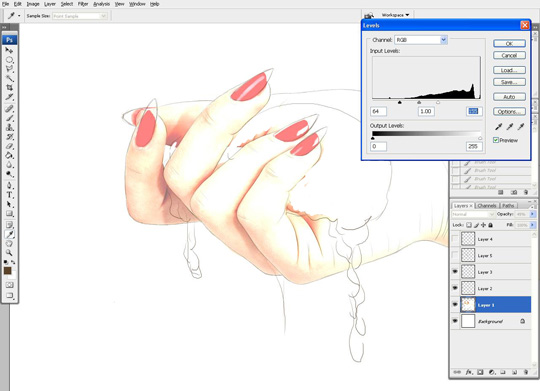The width and height of the screenshot is (540, 391).
Task: Click new adjustment layer icon
Action: (x=492, y=372)
